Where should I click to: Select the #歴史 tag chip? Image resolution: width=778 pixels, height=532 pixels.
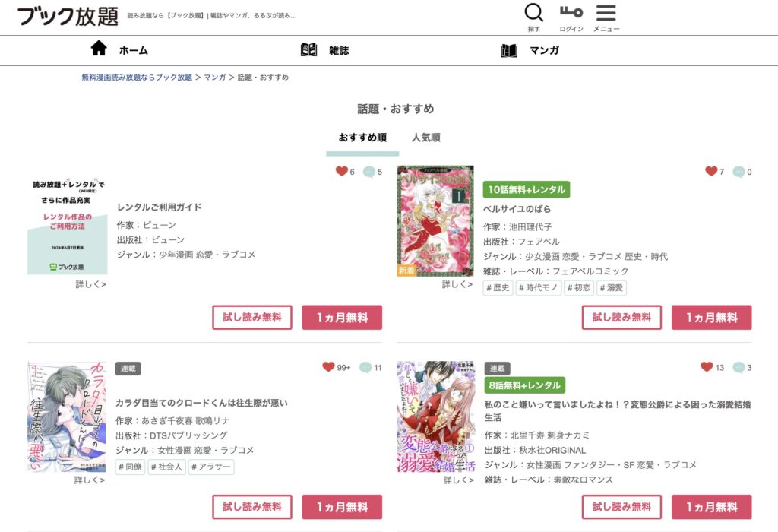tap(498, 288)
